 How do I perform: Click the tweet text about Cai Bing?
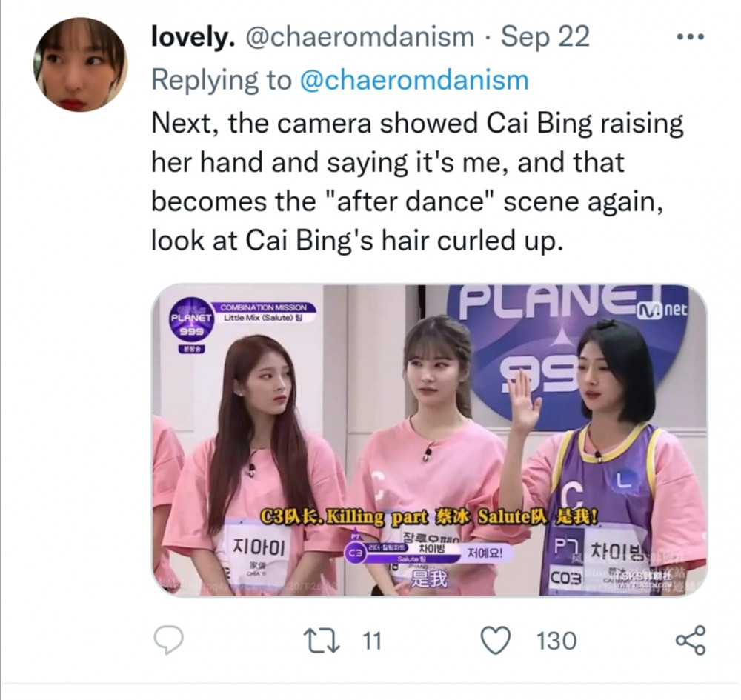point(417,181)
